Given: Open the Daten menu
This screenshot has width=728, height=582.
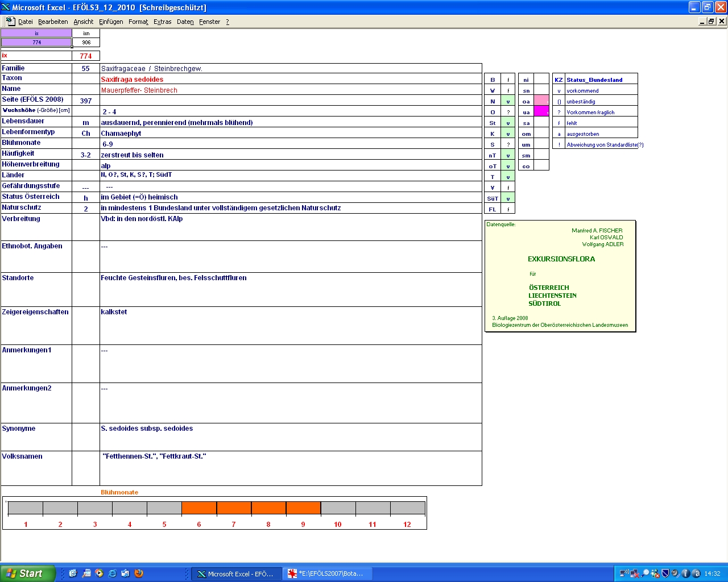Looking at the screenshot, I should [185, 22].
